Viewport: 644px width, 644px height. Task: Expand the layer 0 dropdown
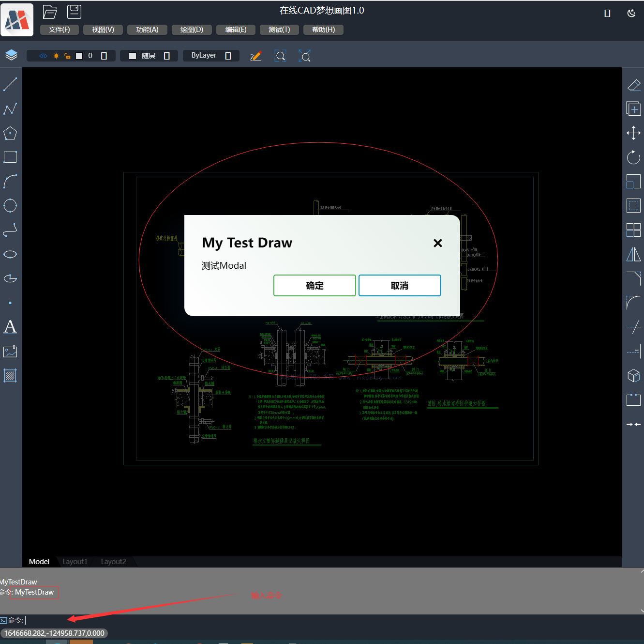[x=104, y=56]
